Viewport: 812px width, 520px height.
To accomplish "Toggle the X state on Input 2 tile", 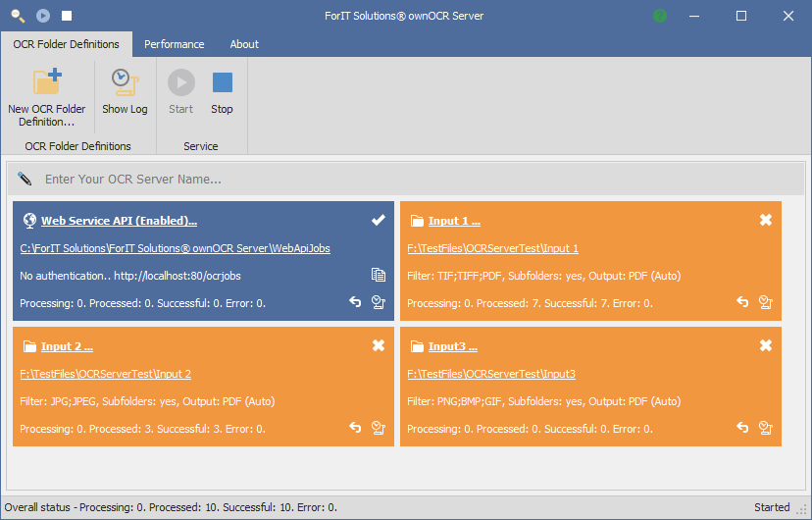I will [379, 345].
